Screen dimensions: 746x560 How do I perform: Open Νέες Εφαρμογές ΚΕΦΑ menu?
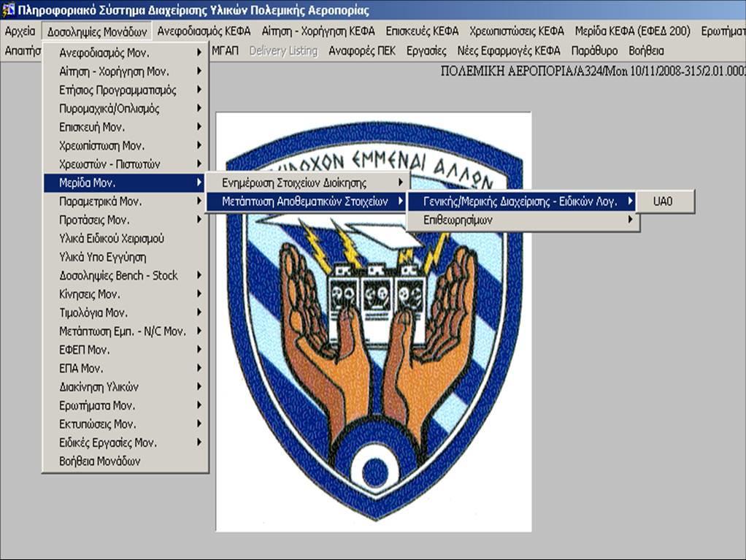pos(509,51)
